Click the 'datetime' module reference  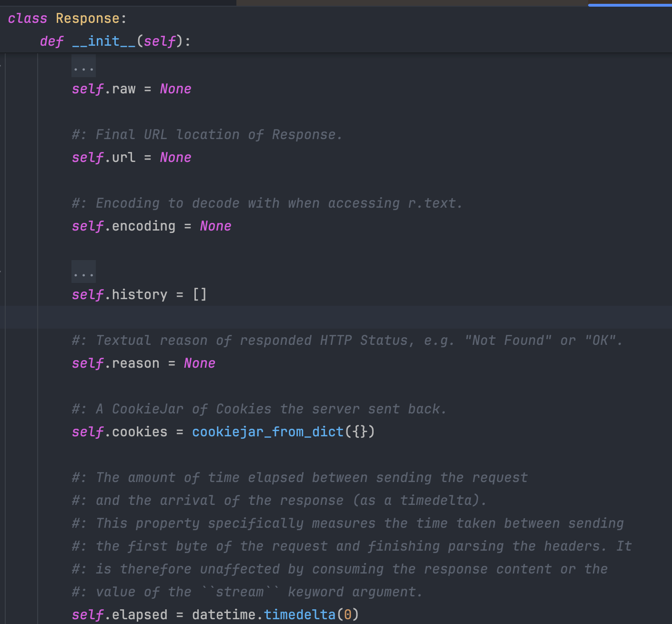point(224,615)
